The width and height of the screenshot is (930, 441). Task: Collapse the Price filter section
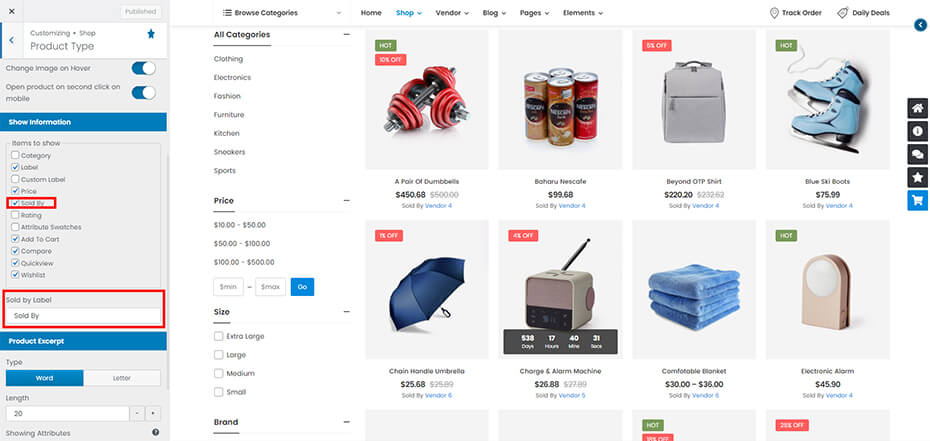click(x=346, y=201)
